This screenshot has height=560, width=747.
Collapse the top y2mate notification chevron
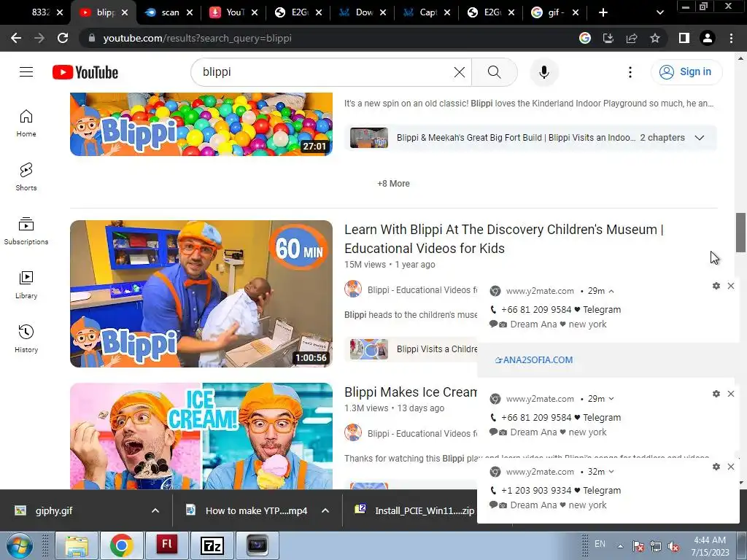click(611, 291)
